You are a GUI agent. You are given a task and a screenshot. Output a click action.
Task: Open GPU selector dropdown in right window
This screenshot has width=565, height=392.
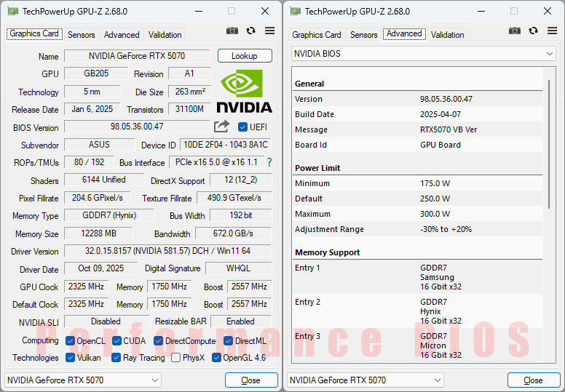click(366, 380)
